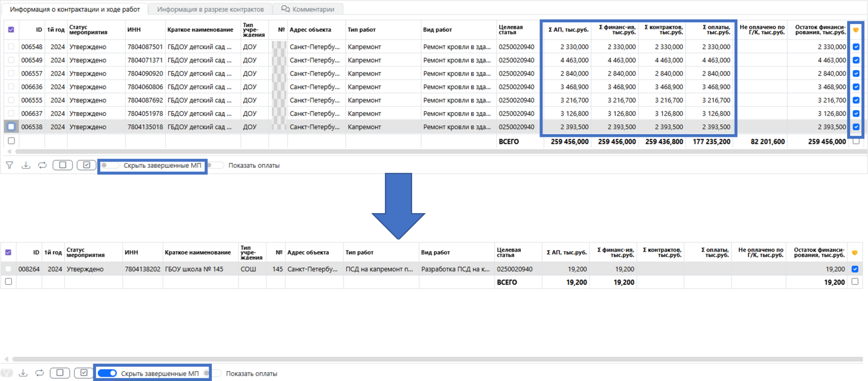Open Информация о контрактации и ходе работ tab

[x=75, y=9]
